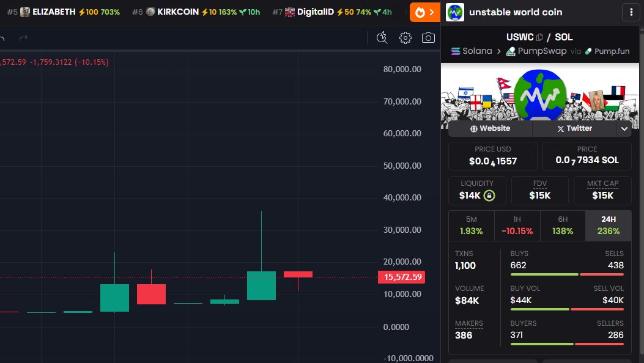Open the orange trending fire button
Viewport: 644px width, 363px height.
click(424, 12)
